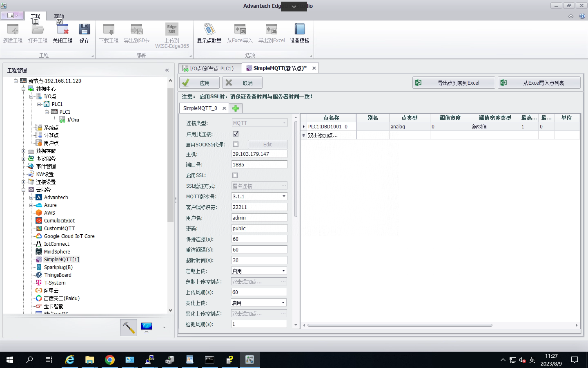Upload to WISE-Edge365 icon
The height and width of the screenshot is (368, 588).
pyautogui.click(x=172, y=36)
